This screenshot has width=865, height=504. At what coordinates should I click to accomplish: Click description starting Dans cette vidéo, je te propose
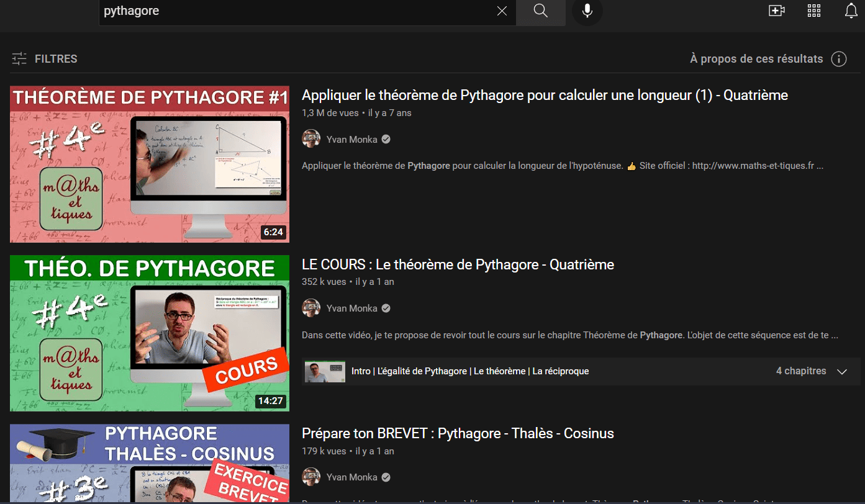(569, 335)
